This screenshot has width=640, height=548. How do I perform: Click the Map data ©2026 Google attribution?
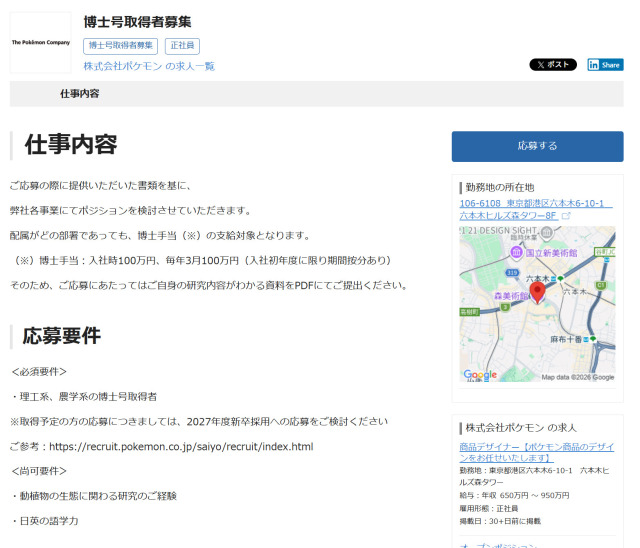[x=577, y=378]
